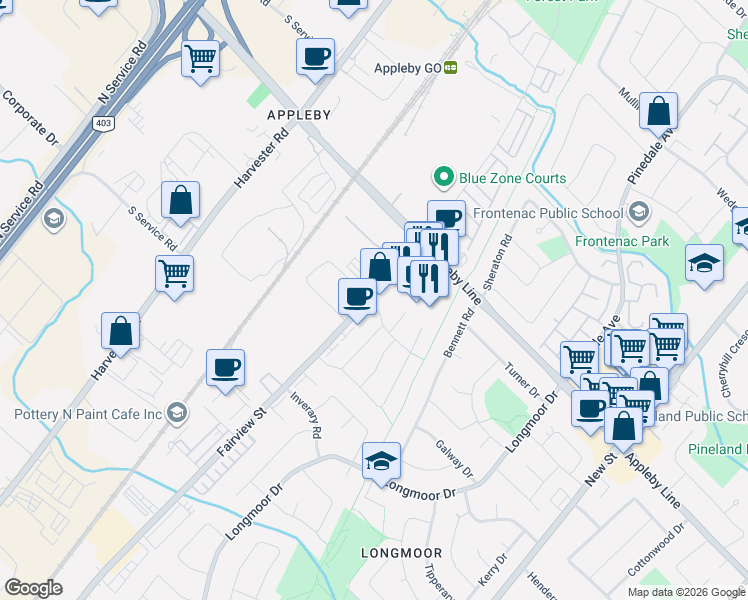Click the coffee cup marker on Fairview St
The image size is (748, 600).
click(357, 298)
